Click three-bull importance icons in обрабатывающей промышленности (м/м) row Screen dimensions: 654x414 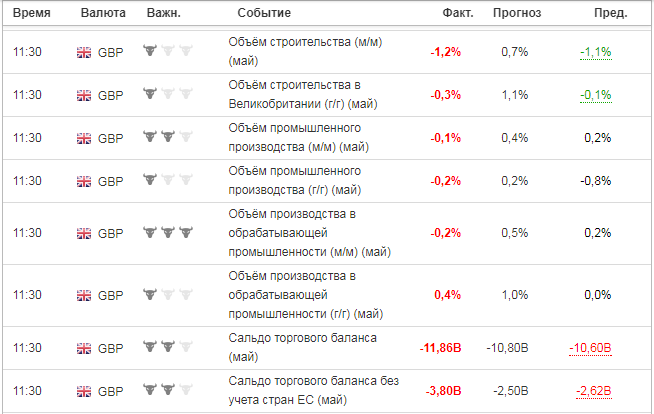coord(168,232)
